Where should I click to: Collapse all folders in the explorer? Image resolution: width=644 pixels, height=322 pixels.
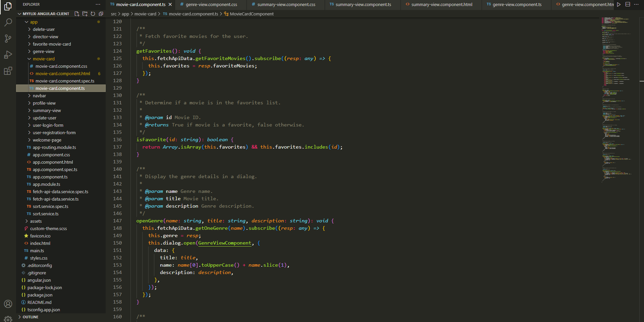pos(101,14)
